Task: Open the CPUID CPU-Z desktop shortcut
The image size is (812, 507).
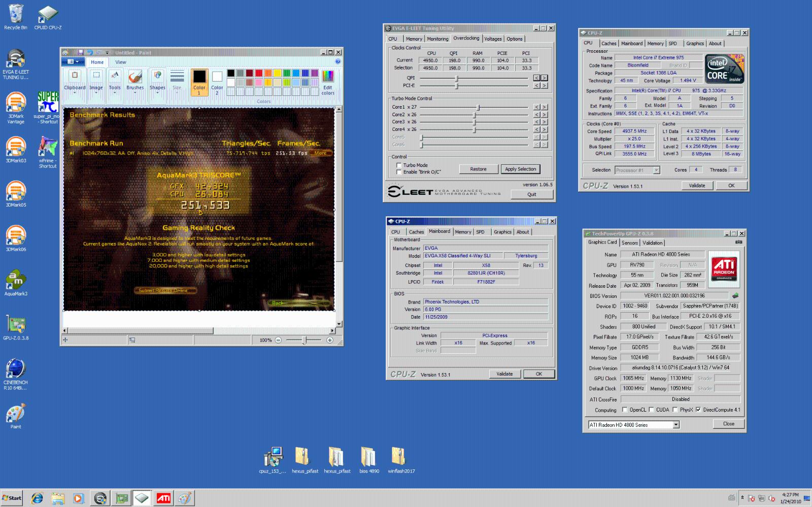Action: pyautogui.click(x=48, y=17)
